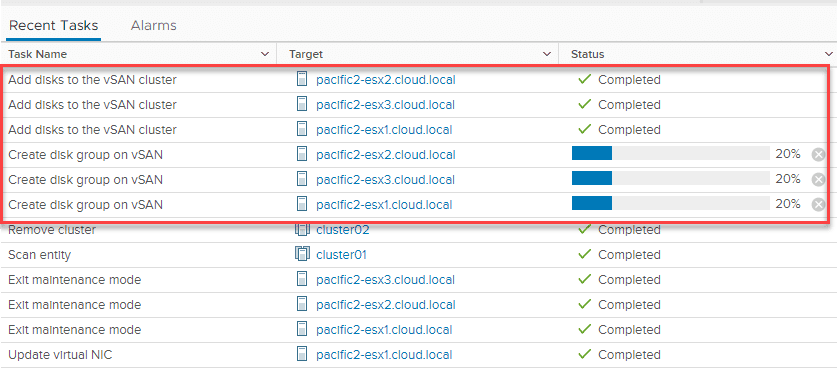
Task: Click green checkmark in Update virtual NIC row
Action: coord(585,354)
